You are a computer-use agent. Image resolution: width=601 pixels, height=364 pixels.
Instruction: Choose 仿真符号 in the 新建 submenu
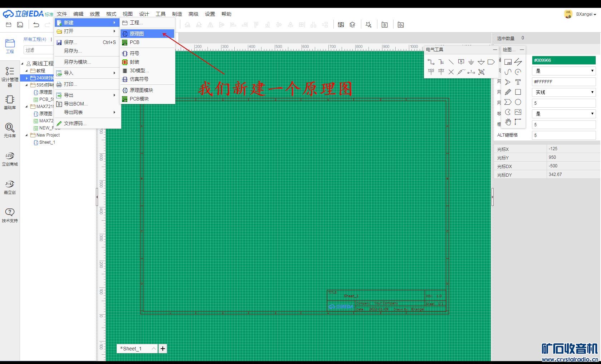click(x=147, y=79)
